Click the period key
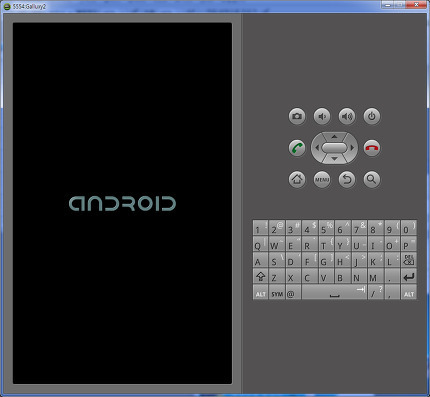Screen dimensions: 430x397 coord(392,276)
